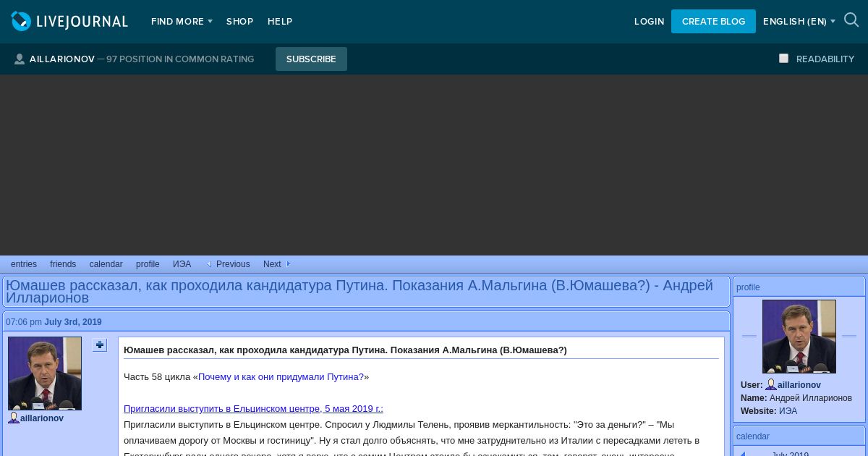Click the user icon beside AILLARIONOV in header
This screenshot has height=456, width=868.
pyautogui.click(x=20, y=59)
